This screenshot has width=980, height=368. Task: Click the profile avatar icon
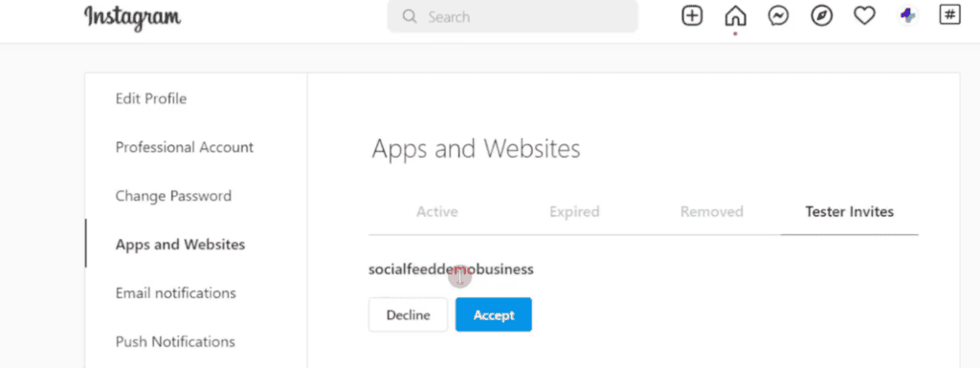pyautogui.click(x=907, y=16)
